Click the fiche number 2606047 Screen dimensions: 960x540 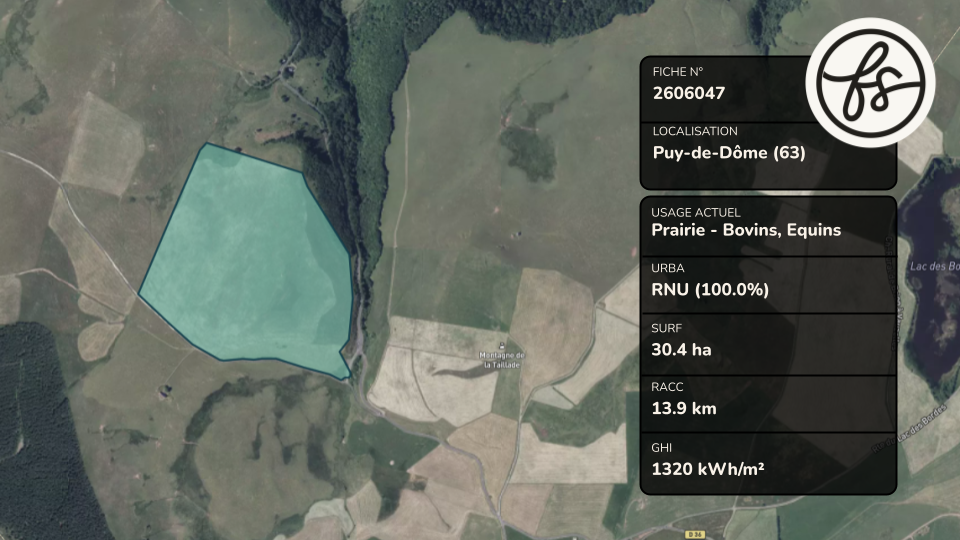(x=689, y=93)
